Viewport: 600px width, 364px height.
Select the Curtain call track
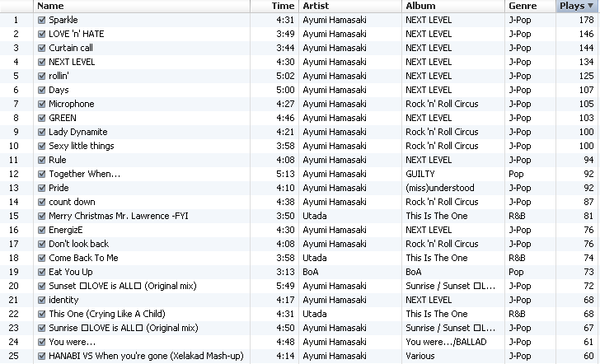coord(71,48)
